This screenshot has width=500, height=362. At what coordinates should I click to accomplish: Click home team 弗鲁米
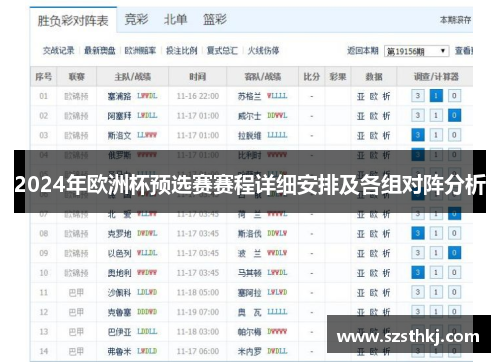click(119, 351)
